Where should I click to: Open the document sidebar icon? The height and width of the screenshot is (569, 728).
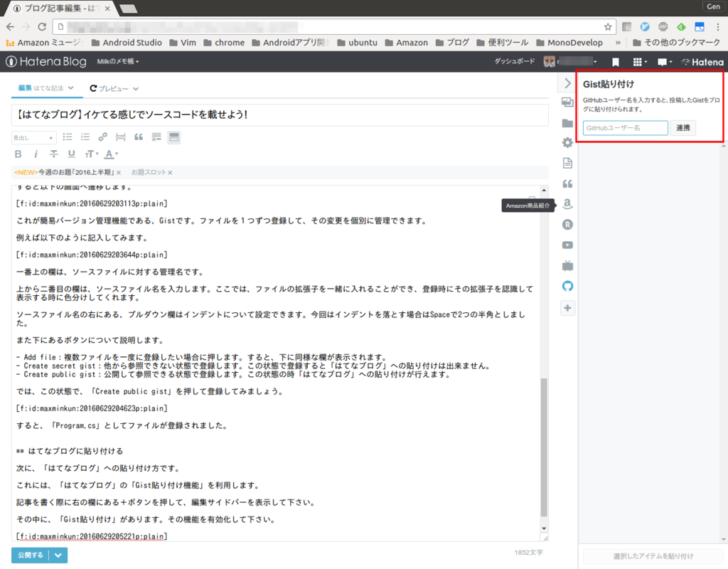point(567,163)
